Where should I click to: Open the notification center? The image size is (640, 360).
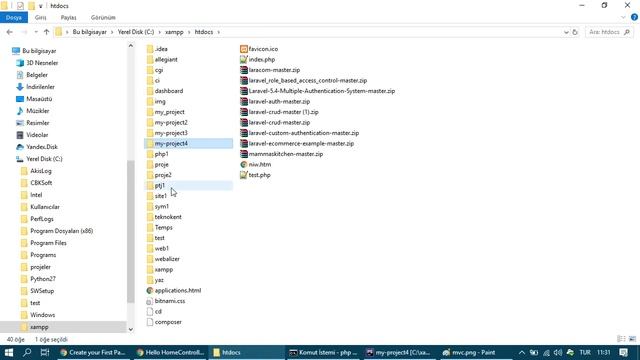[x=623, y=353]
